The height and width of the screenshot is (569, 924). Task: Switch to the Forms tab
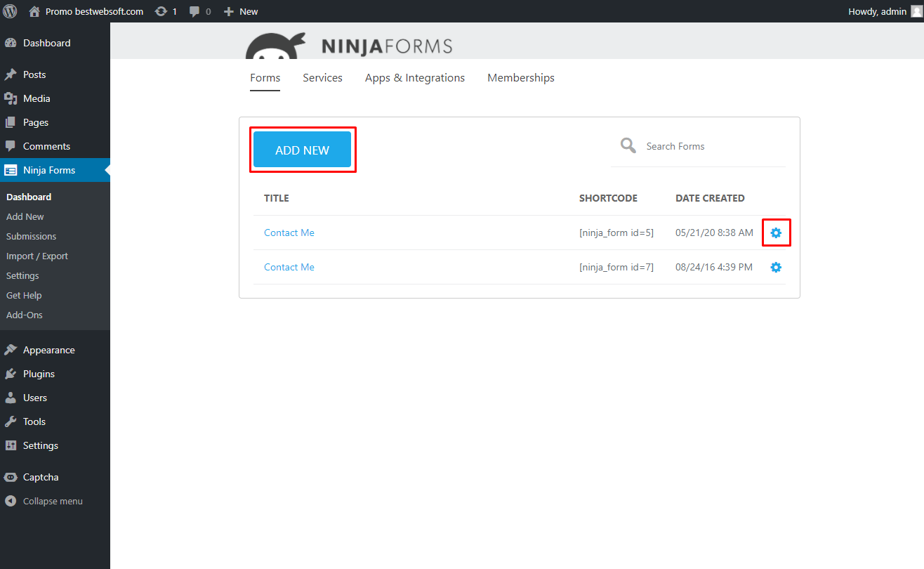point(265,78)
